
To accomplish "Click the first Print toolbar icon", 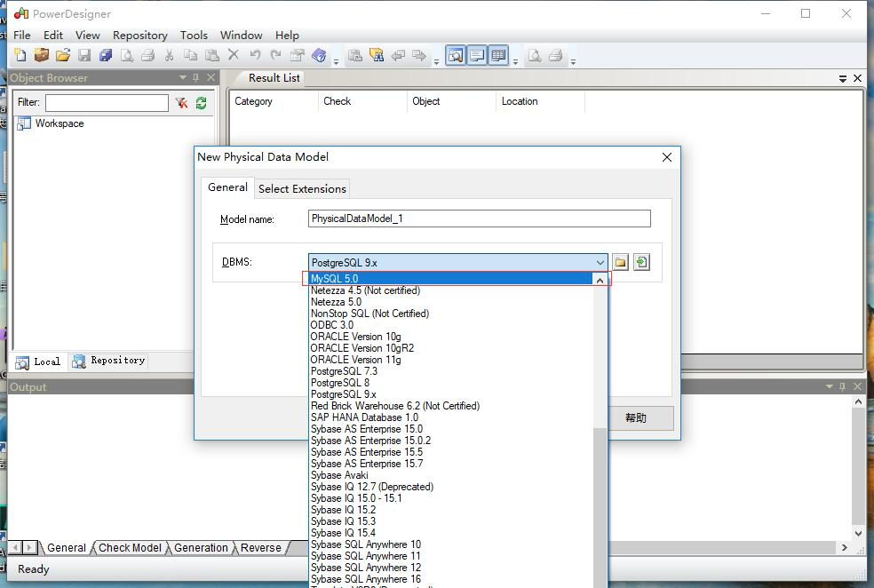I will pyautogui.click(x=147, y=55).
